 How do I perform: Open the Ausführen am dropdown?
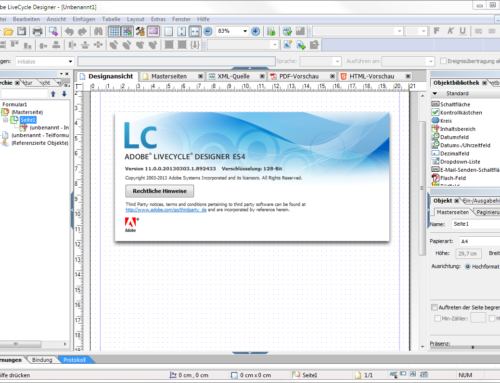[430, 61]
